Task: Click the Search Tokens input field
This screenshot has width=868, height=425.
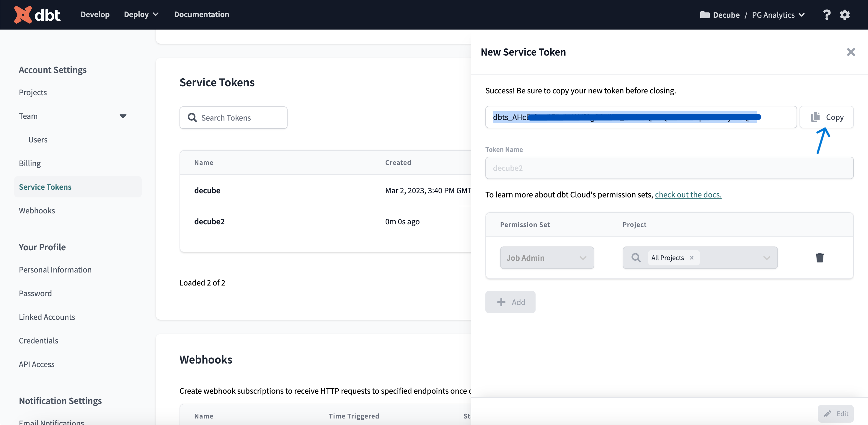Action: (239, 118)
